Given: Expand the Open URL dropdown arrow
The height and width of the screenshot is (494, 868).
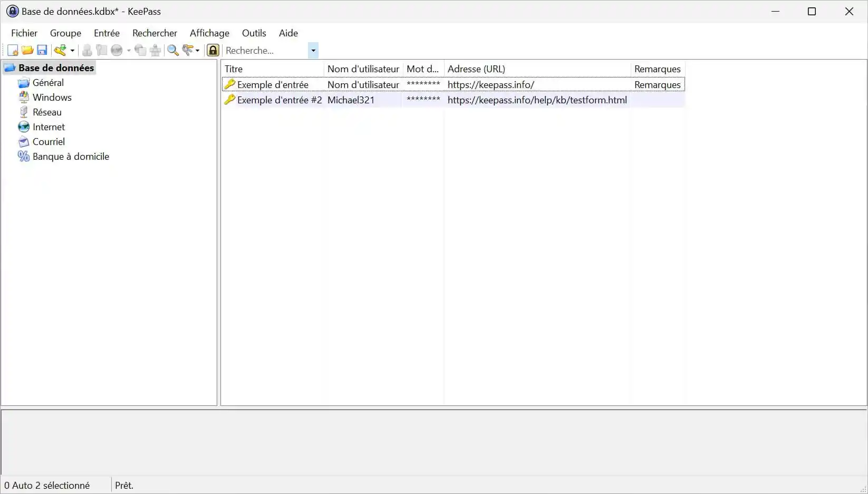Looking at the screenshot, I should tap(129, 51).
